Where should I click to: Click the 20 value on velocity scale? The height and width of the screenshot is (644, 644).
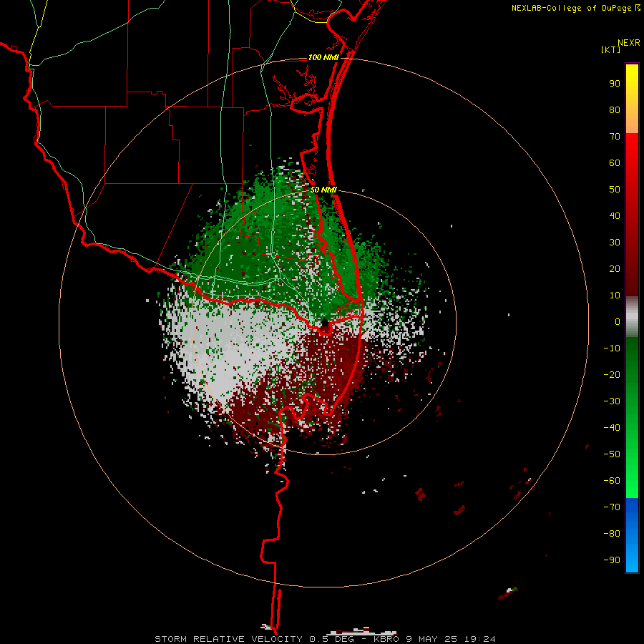click(615, 268)
